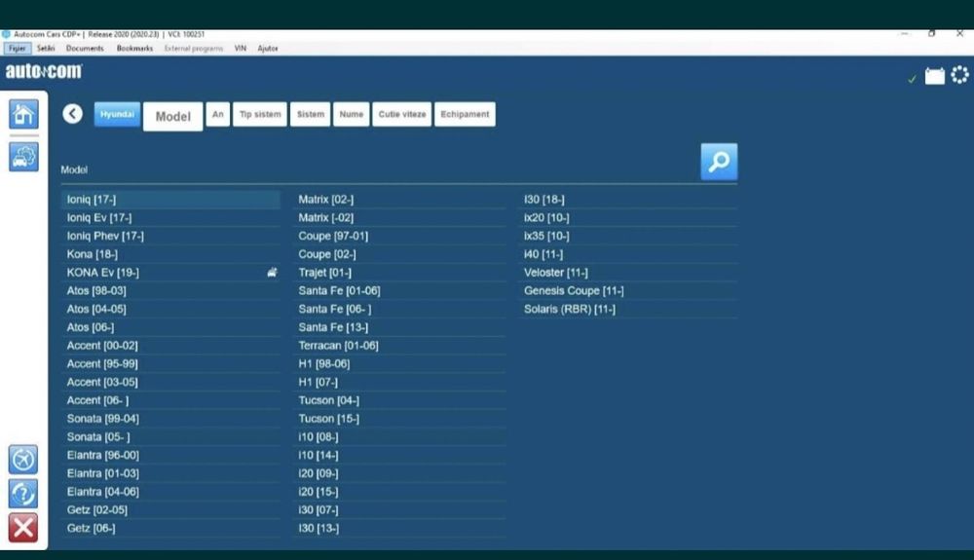
Task: Go back with the round arrow button
Action: 73,114
